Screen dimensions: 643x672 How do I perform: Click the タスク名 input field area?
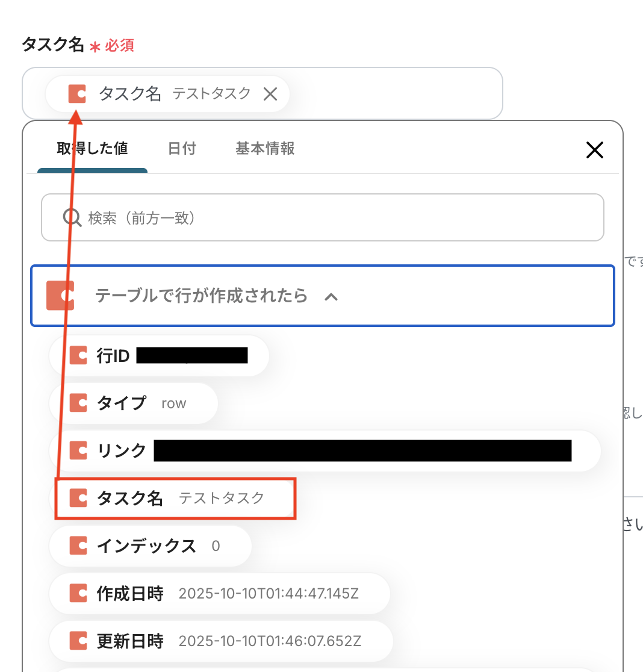[262, 93]
